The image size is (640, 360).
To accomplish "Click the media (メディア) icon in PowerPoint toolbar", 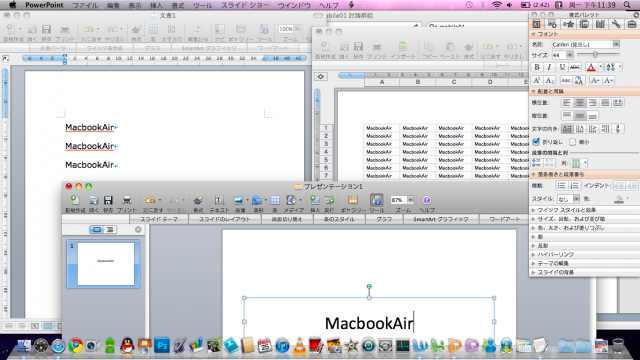I will tap(291, 200).
